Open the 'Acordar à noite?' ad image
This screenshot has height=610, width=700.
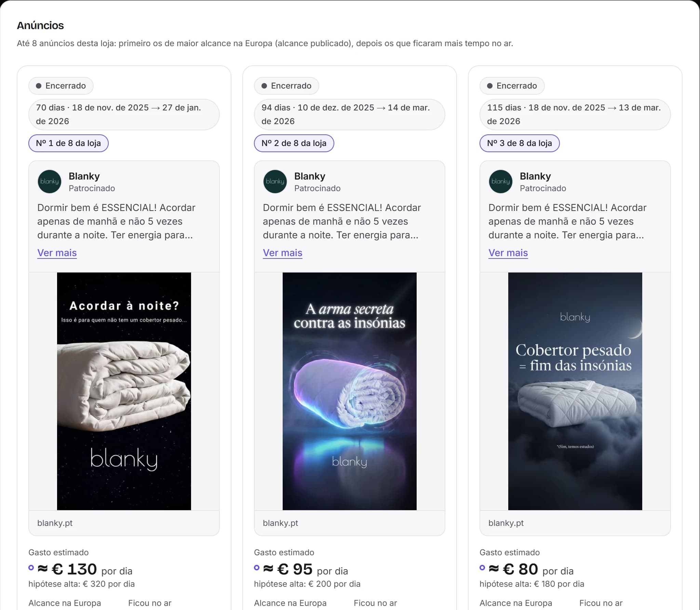point(124,391)
